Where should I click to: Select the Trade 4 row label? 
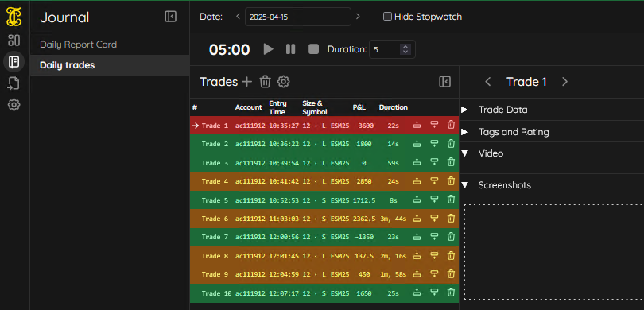pos(215,181)
